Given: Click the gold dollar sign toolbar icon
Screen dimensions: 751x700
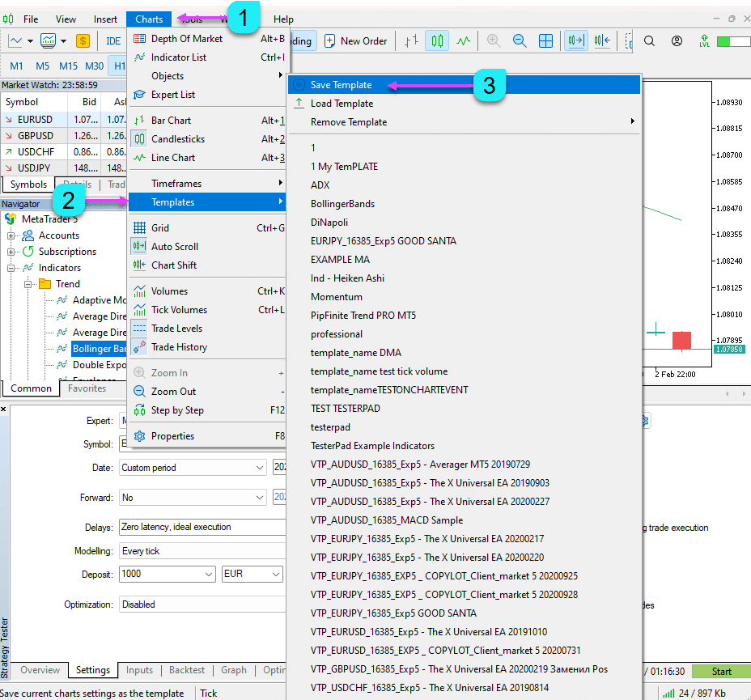Looking at the screenshot, I should point(83,40).
